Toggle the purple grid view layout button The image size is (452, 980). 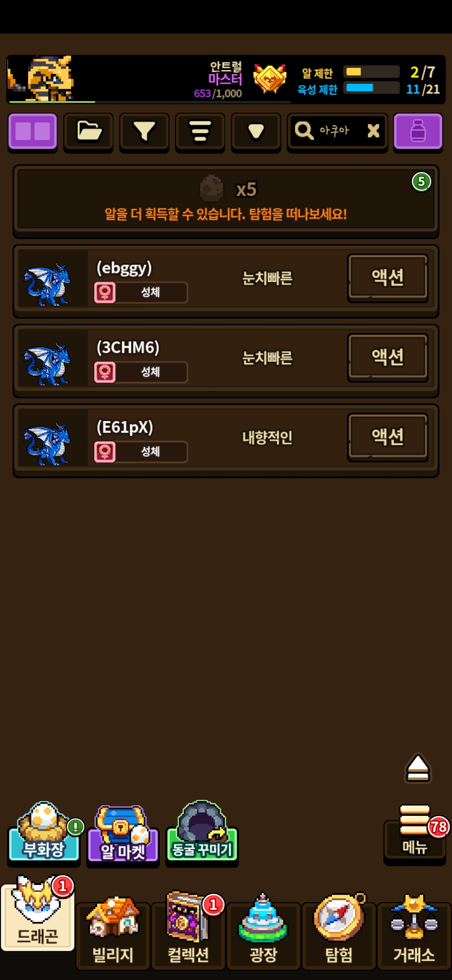click(33, 132)
